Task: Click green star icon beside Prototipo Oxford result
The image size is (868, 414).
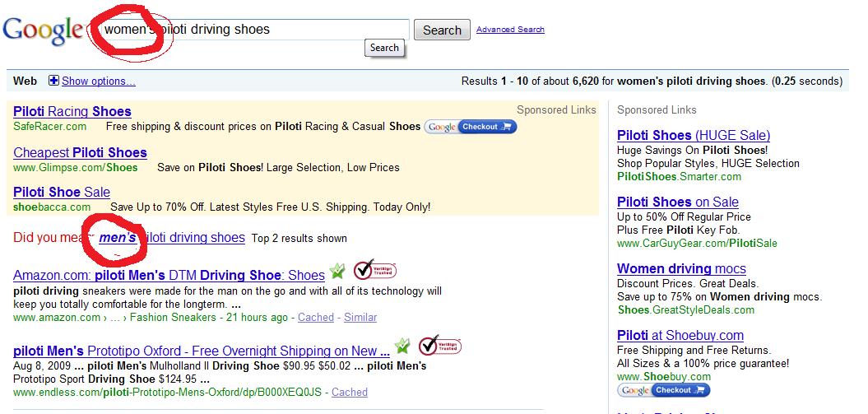Action: [x=402, y=346]
